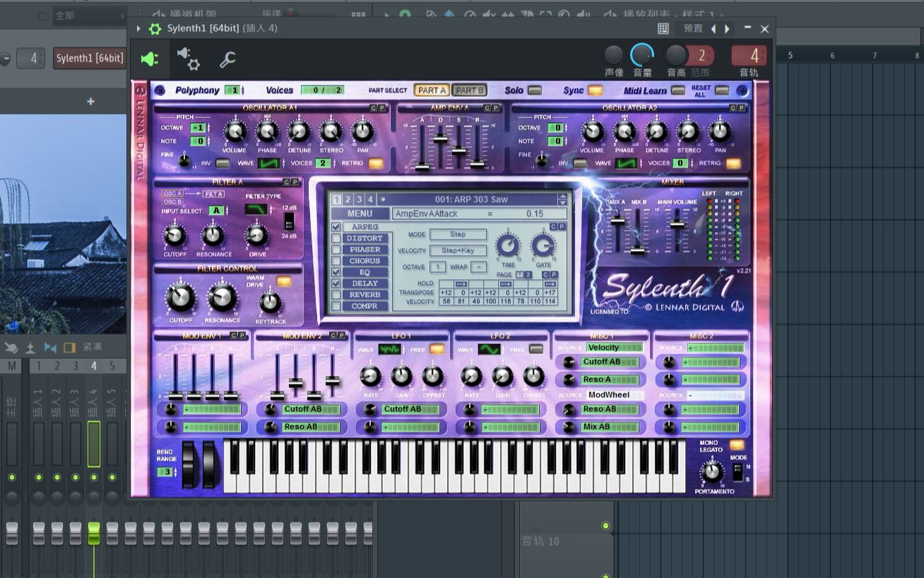
Task: Click the pitch knob labeled 音高
Action: pyautogui.click(x=676, y=55)
